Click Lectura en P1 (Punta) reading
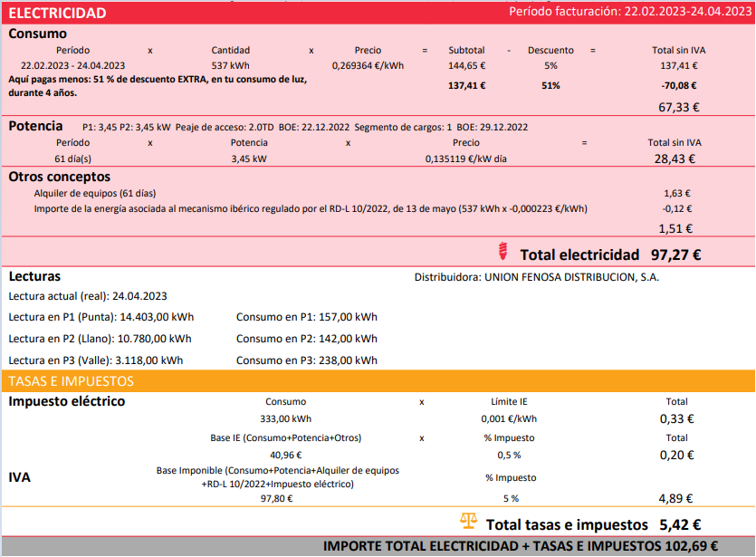 coord(101,317)
